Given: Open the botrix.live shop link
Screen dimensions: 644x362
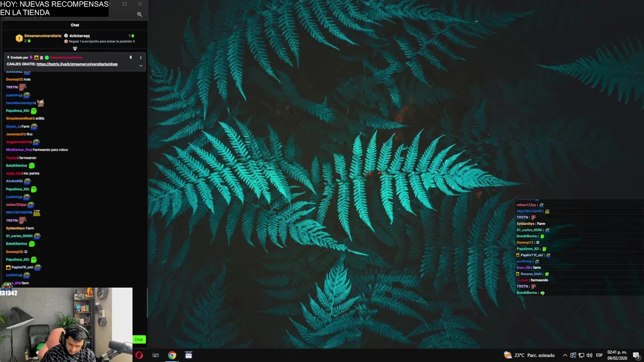Looking at the screenshot, I should point(77,64).
